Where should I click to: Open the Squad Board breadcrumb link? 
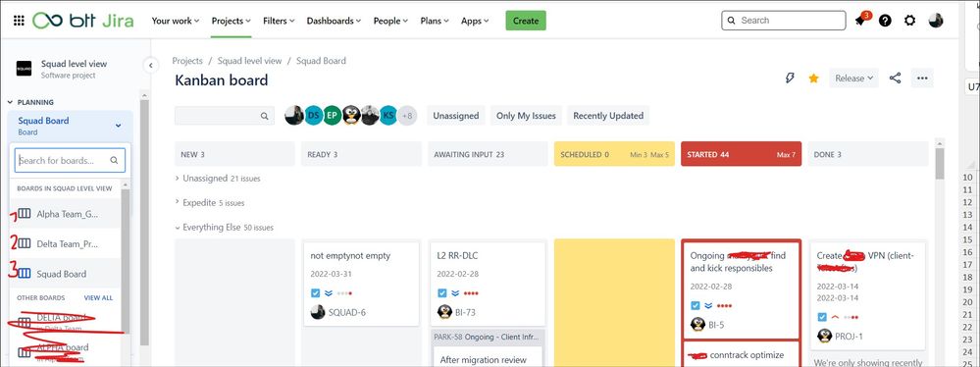point(321,61)
